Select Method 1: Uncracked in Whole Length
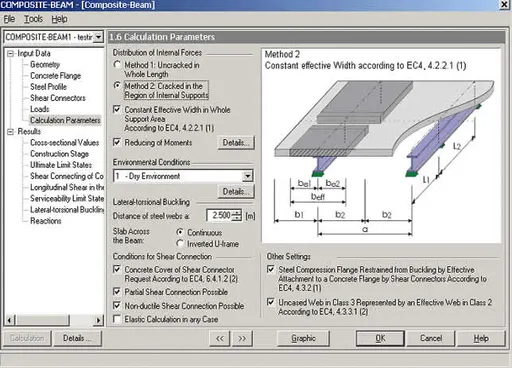 click(117, 64)
